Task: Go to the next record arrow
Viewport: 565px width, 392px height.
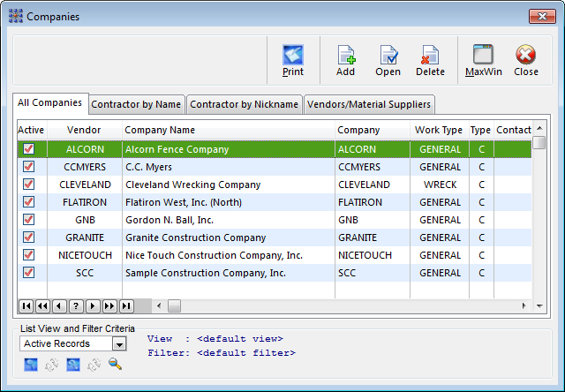Action: tap(92, 306)
